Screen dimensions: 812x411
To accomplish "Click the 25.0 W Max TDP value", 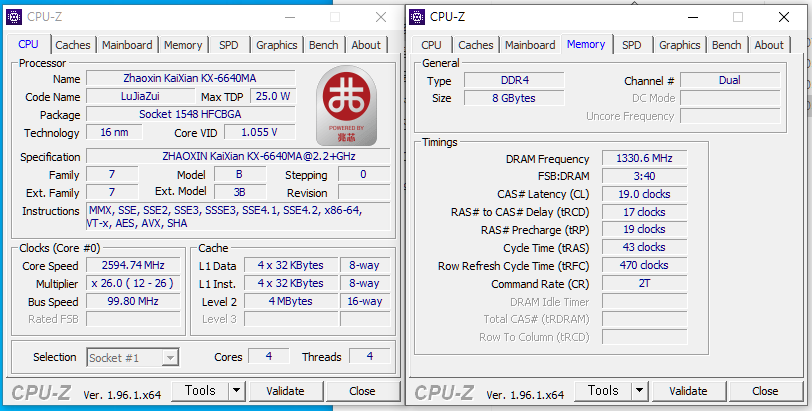I will (272, 96).
